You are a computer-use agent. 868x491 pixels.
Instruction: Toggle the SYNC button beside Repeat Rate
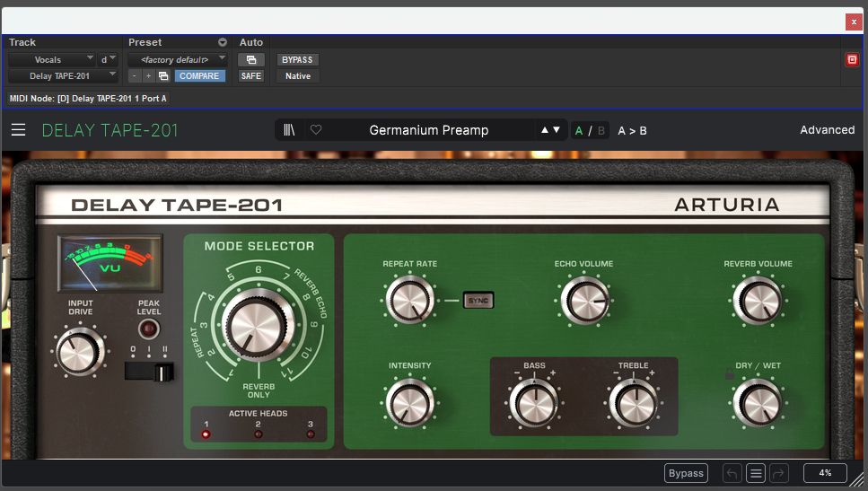coord(478,301)
